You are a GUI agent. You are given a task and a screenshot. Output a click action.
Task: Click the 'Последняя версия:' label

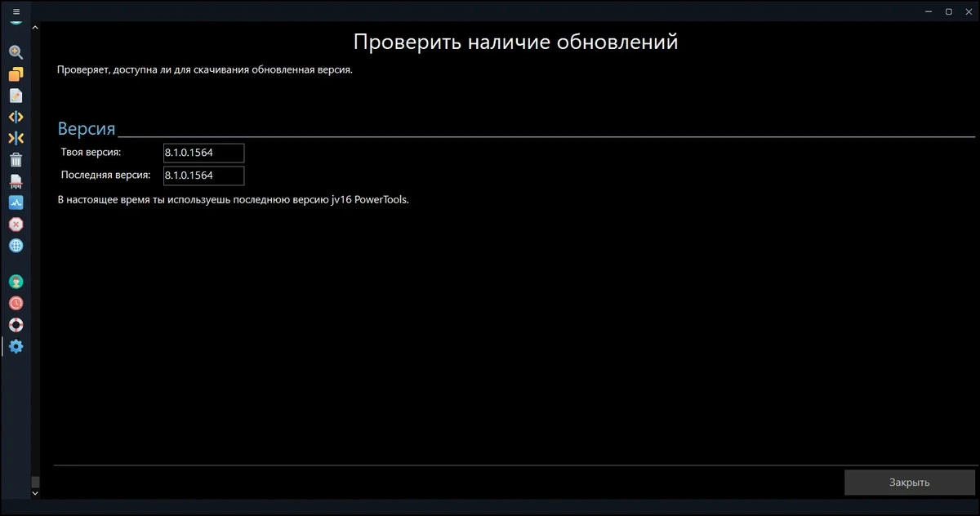[105, 175]
